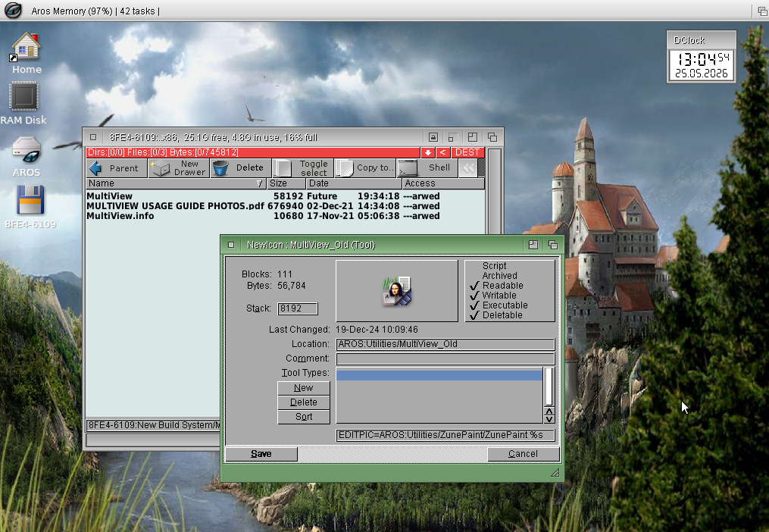Click the double-arrow collapse toolbar icon
Screen dimensions: 769x532
(x=468, y=167)
